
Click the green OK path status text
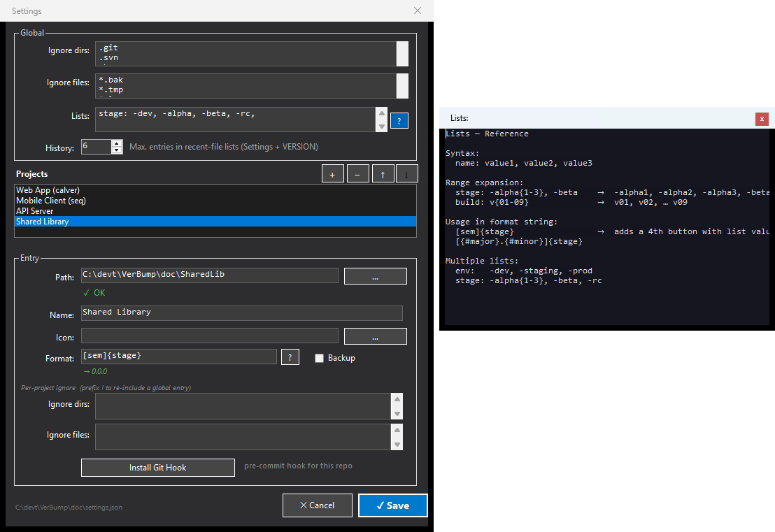94,293
